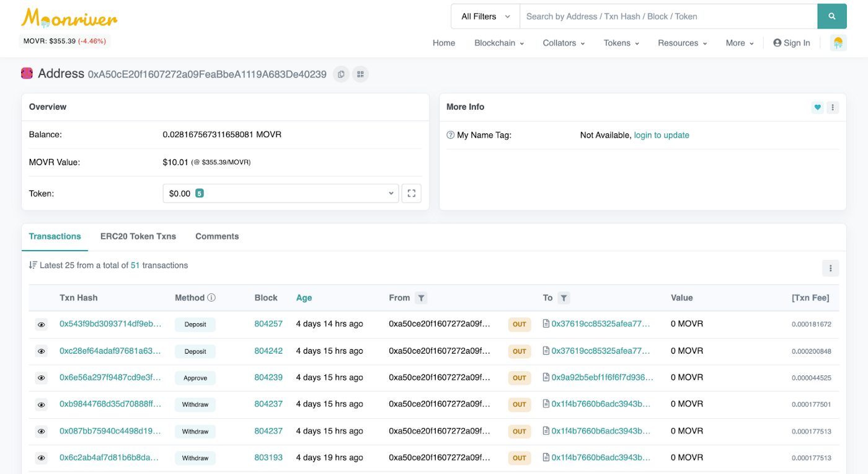Open block 803193
The height and width of the screenshot is (474, 868).
[268, 457]
